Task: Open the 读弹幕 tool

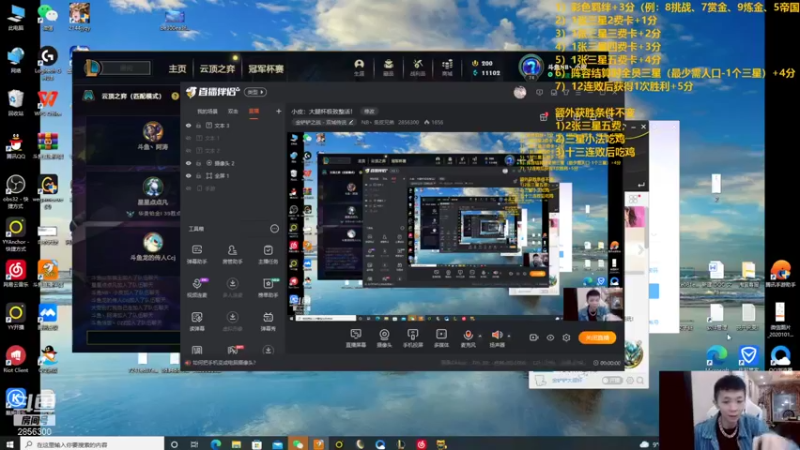Action: click(x=196, y=321)
